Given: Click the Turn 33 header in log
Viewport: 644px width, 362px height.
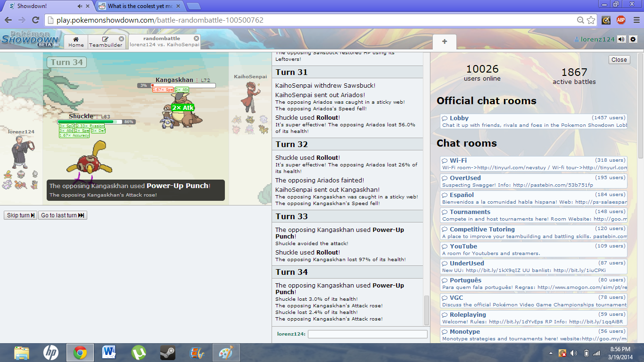Looking at the screenshot, I should coord(347,216).
